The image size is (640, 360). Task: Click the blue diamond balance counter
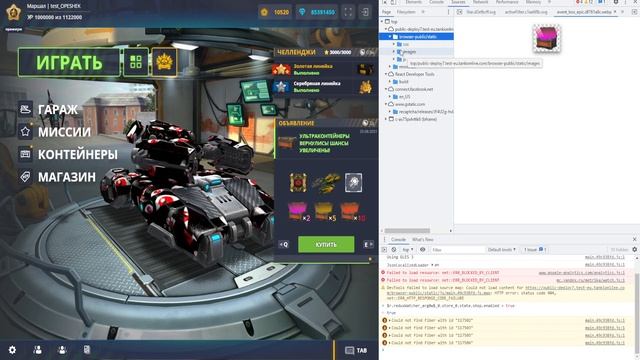317,12
